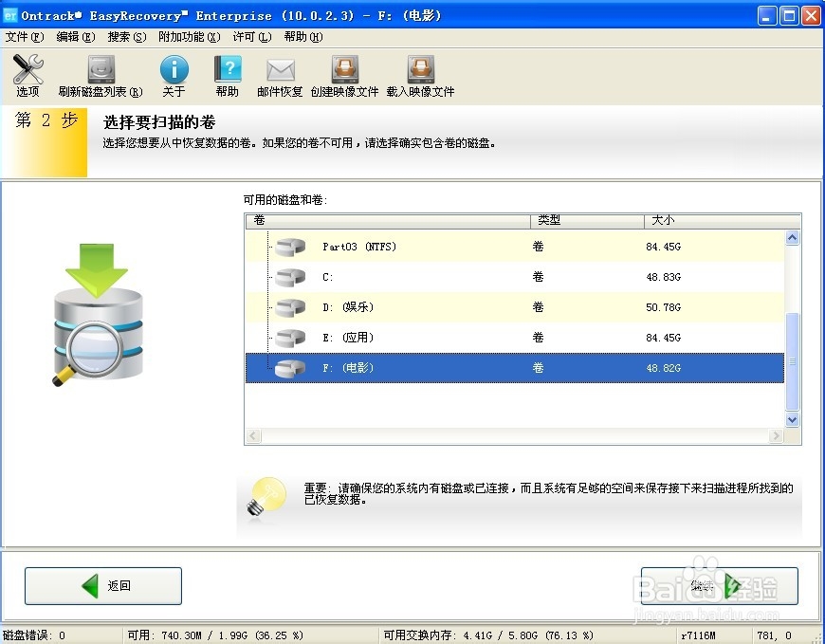Click the disk icon beside E: (应用)

click(x=290, y=339)
